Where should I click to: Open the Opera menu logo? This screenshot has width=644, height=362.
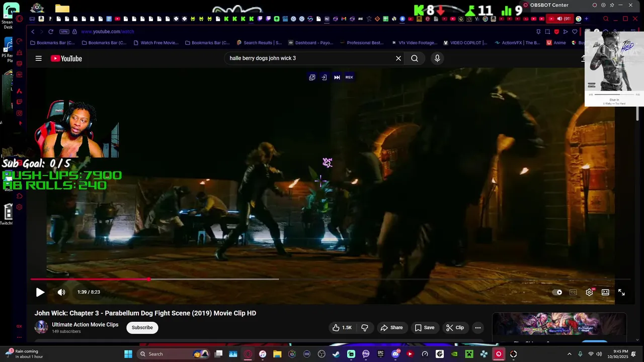(19, 19)
